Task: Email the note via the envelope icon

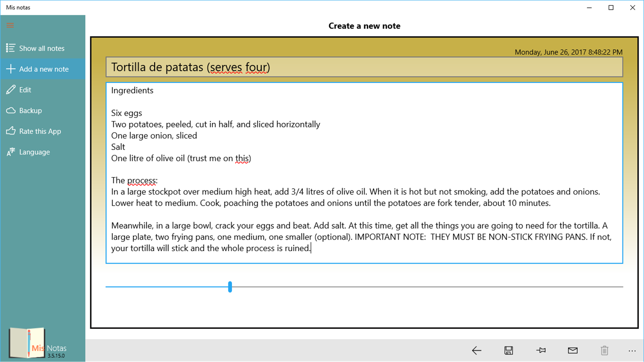Action: click(572, 351)
